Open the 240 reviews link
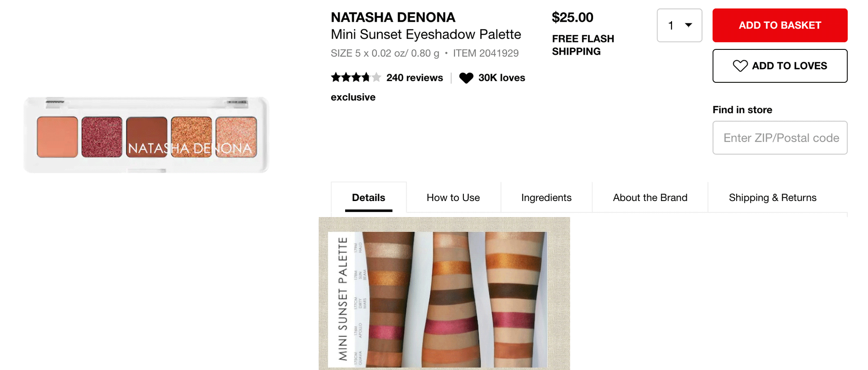Image resolution: width=868 pixels, height=370 pixels. point(414,78)
